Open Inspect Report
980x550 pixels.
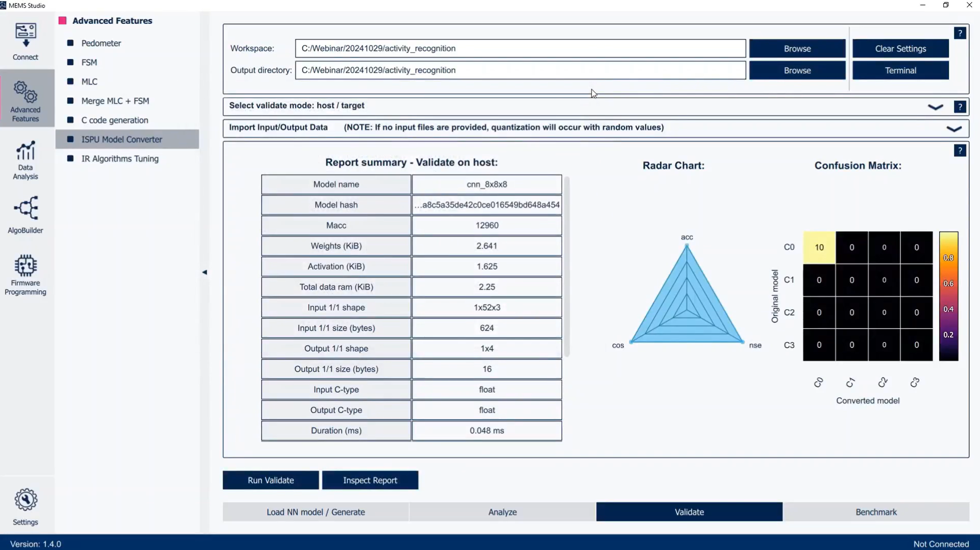(x=370, y=480)
